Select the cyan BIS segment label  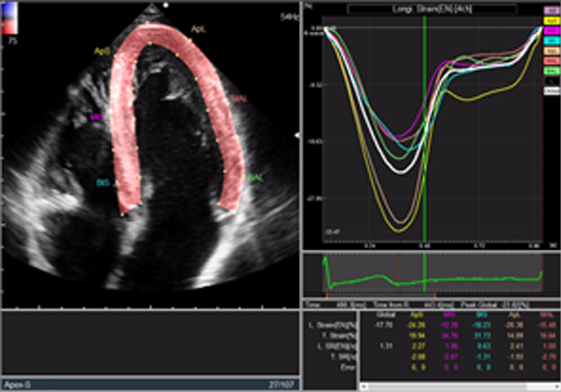click(102, 182)
